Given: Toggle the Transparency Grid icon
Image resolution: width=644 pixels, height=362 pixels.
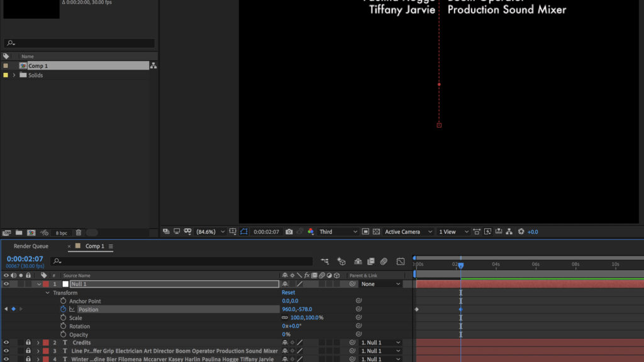Looking at the screenshot, I should (376, 232).
